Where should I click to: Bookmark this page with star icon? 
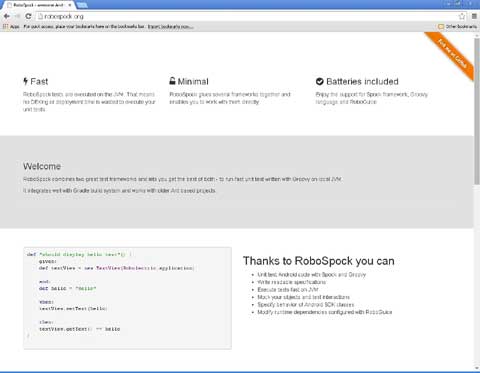[x=462, y=16]
